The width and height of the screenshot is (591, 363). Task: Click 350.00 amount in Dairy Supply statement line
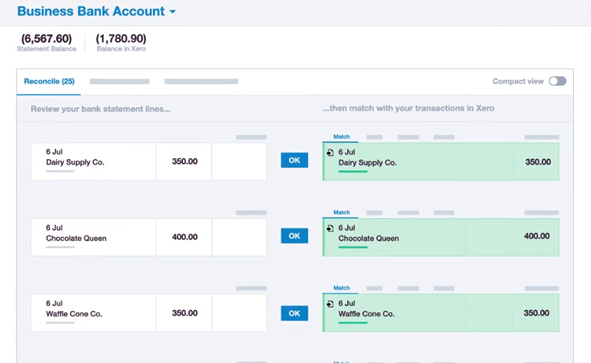(x=185, y=161)
